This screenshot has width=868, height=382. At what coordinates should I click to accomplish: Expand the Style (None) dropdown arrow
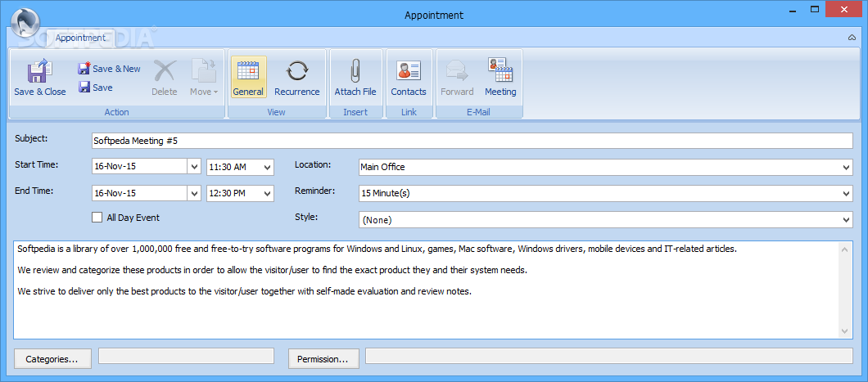click(x=847, y=220)
